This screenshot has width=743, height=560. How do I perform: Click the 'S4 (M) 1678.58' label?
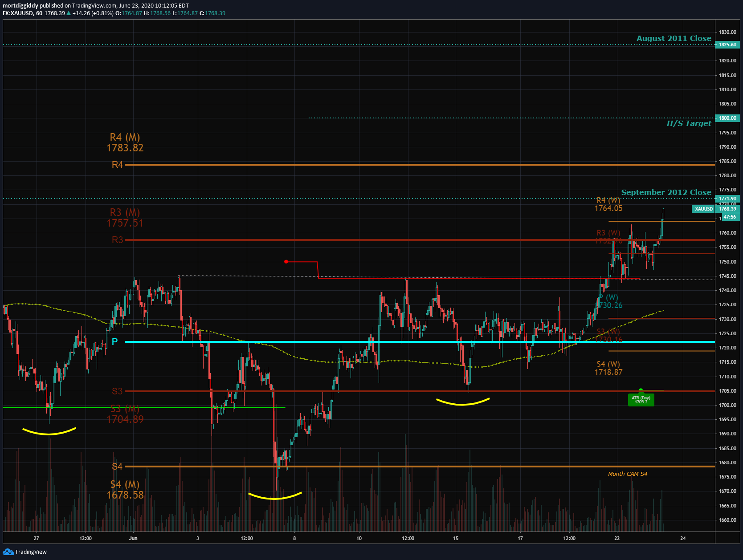(125, 490)
